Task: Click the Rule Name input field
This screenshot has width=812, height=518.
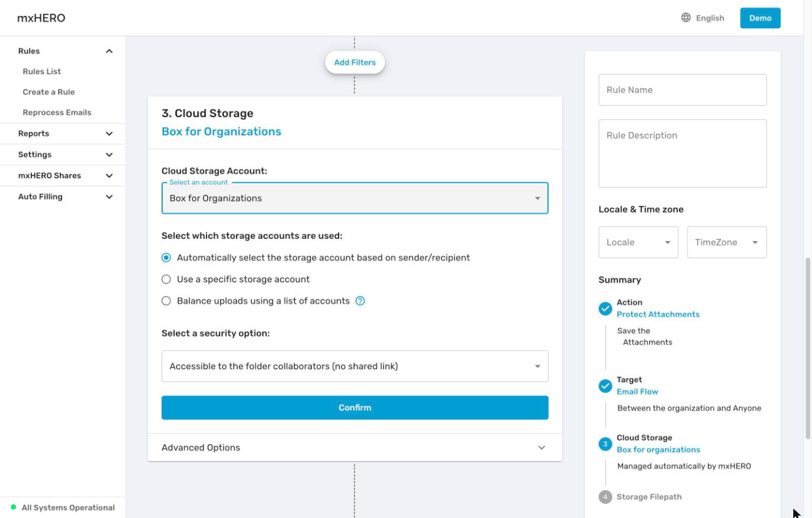Action: pos(682,90)
